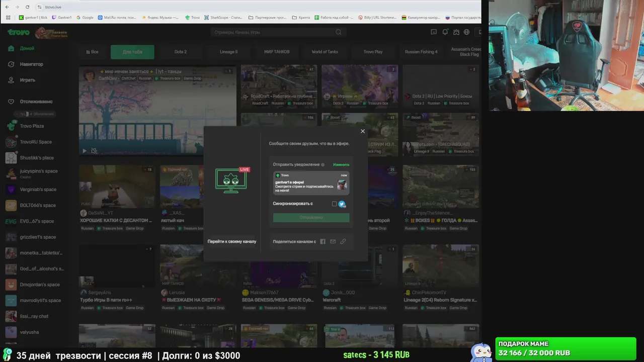Open the browser apps grid icon

pyautogui.click(x=8, y=18)
